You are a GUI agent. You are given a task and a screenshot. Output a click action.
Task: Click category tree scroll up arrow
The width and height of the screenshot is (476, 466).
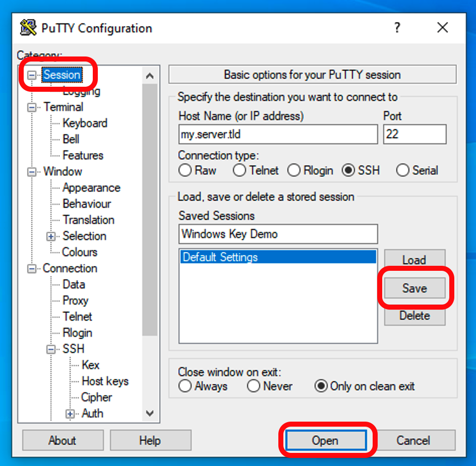pos(150,76)
